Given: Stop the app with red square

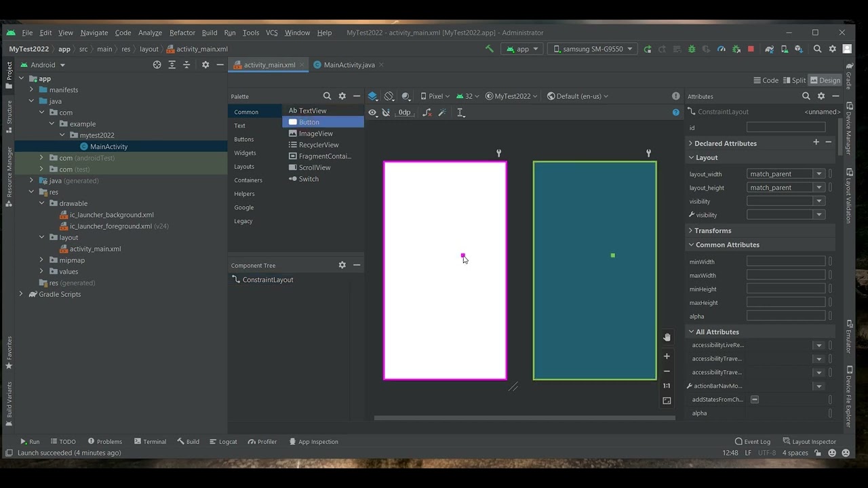Looking at the screenshot, I should point(751,49).
